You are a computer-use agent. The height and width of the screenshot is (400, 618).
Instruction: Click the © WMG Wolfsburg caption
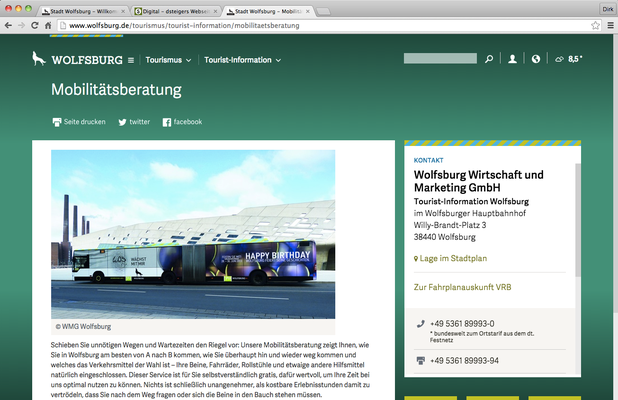83,327
